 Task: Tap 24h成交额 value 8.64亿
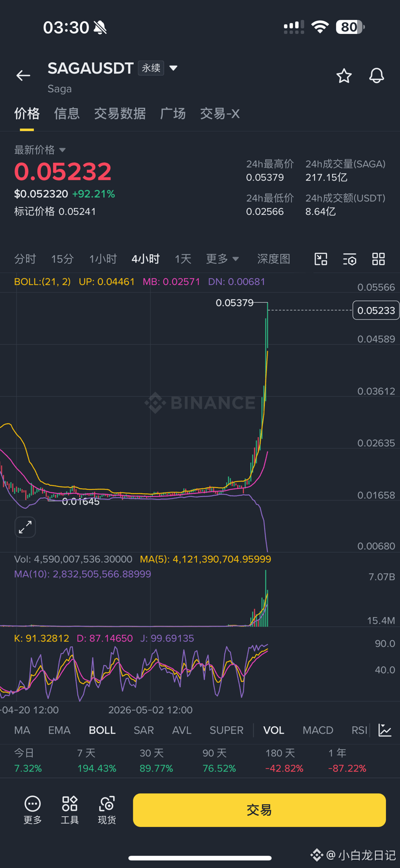pyautogui.click(x=320, y=212)
